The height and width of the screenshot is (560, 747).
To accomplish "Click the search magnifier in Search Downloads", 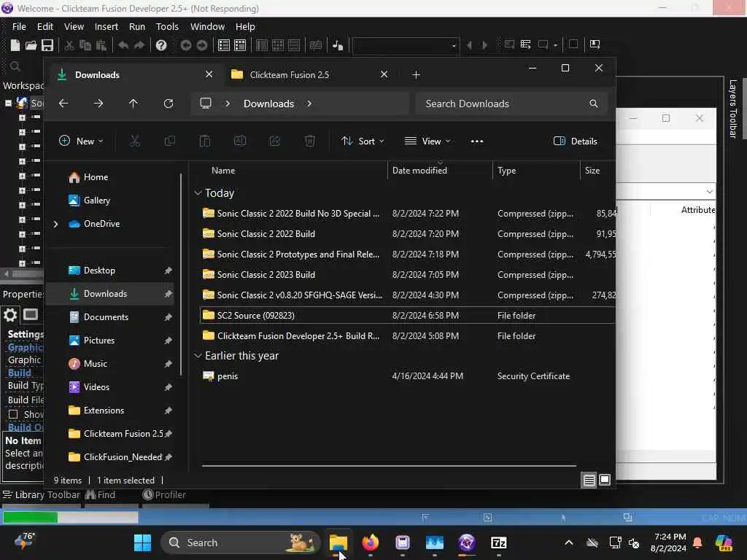I will pos(594,104).
